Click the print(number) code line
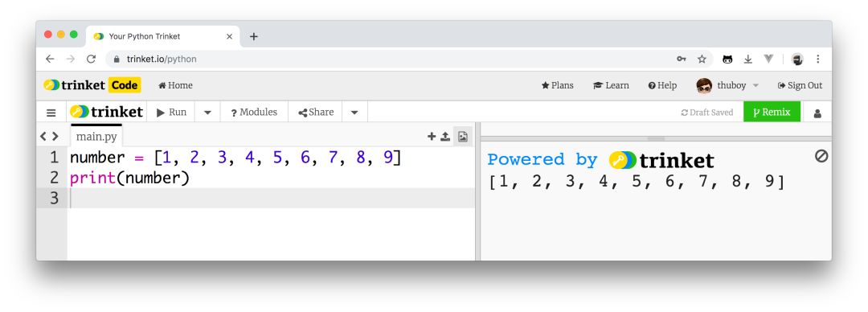This screenshot has width=868, height=312. coord(129,178)
